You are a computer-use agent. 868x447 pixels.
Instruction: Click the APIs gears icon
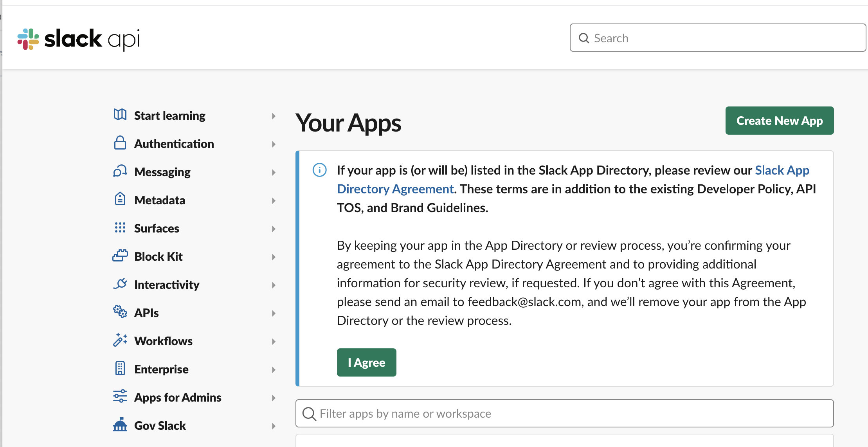click(120, 312)
